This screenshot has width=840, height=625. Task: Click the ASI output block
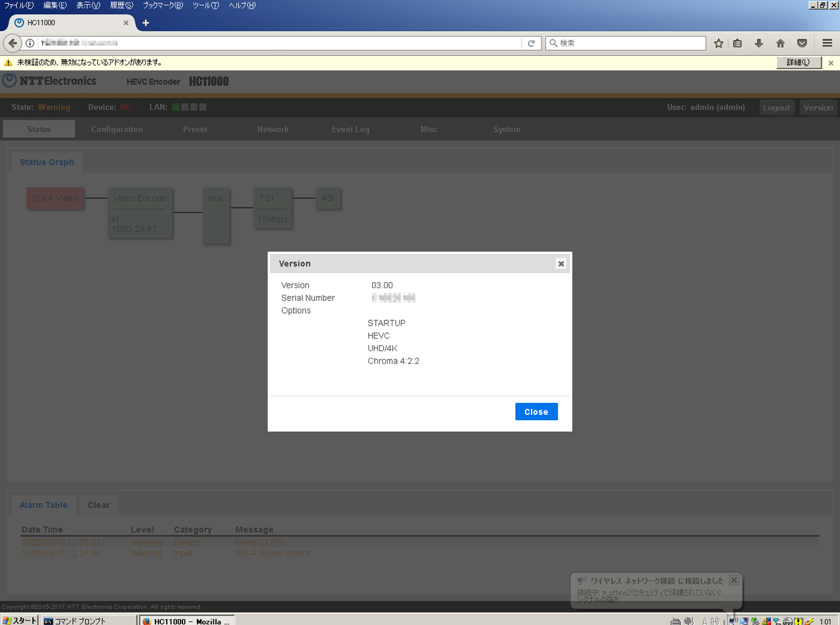(328, 198)
